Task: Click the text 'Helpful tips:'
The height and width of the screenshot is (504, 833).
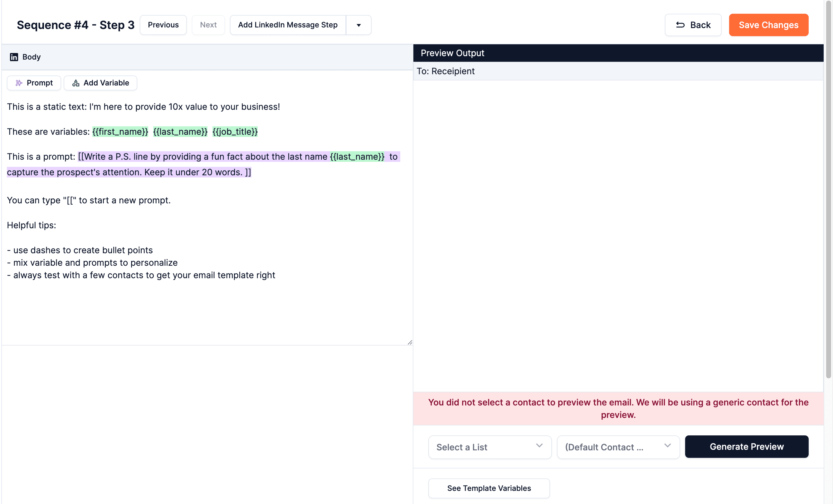Action: pos(32,225)
